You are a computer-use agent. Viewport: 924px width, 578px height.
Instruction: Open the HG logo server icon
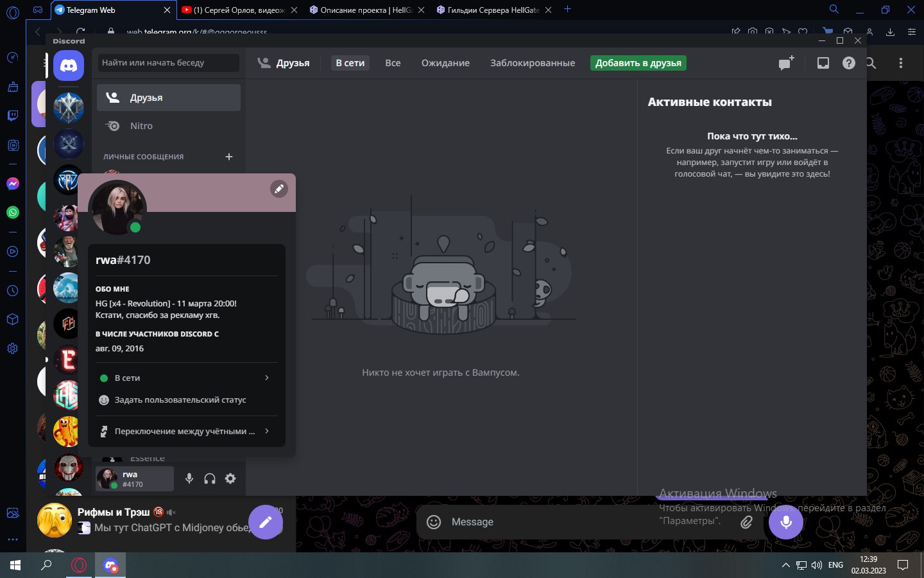[67, 396]
